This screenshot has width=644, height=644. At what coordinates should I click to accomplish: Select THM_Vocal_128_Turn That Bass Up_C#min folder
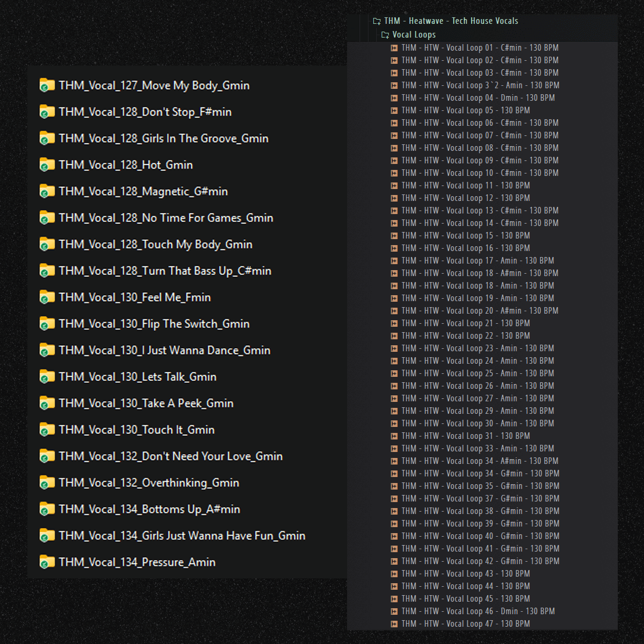pyautogui.click(x=165, y=271)
